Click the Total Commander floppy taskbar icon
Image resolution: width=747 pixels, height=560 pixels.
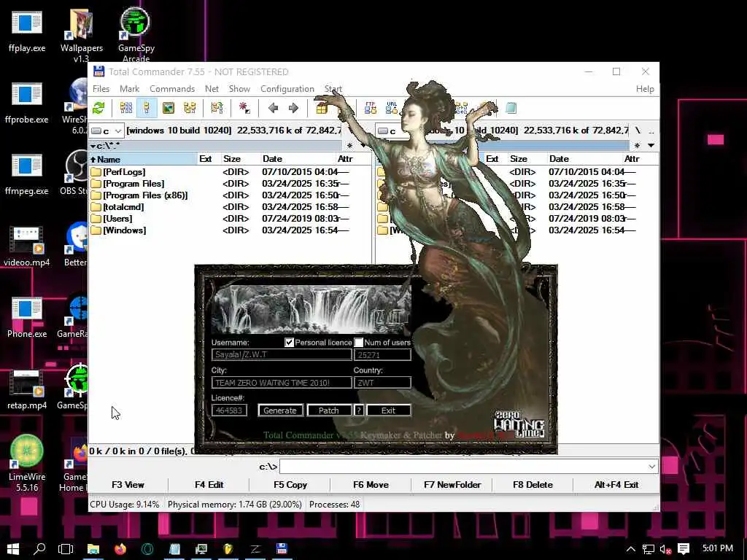[282, 548]
